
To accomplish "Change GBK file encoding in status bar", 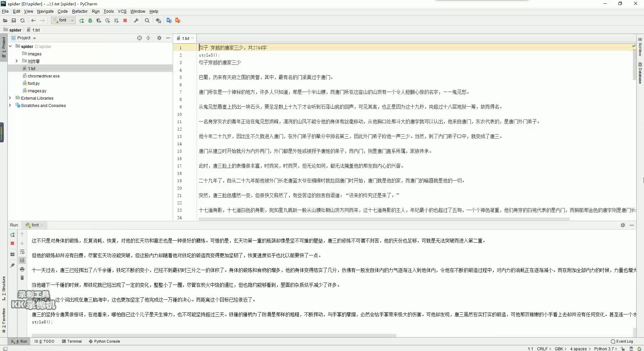I will (560, 349).
